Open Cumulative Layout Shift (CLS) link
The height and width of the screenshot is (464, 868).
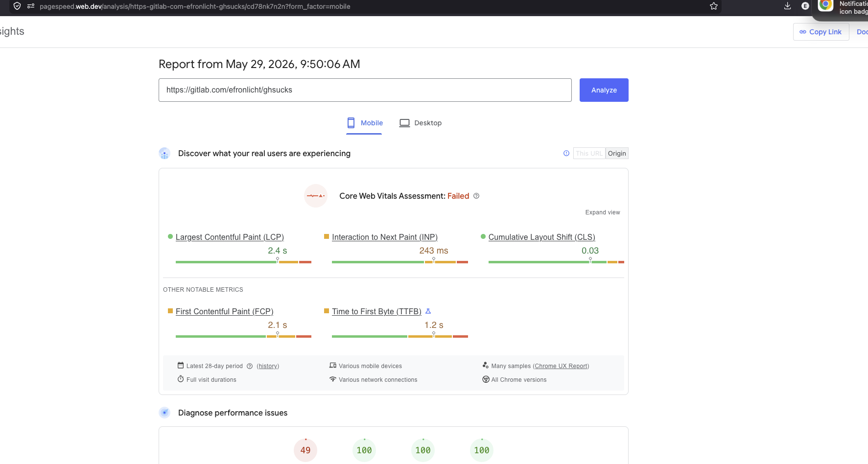(541, 237)
